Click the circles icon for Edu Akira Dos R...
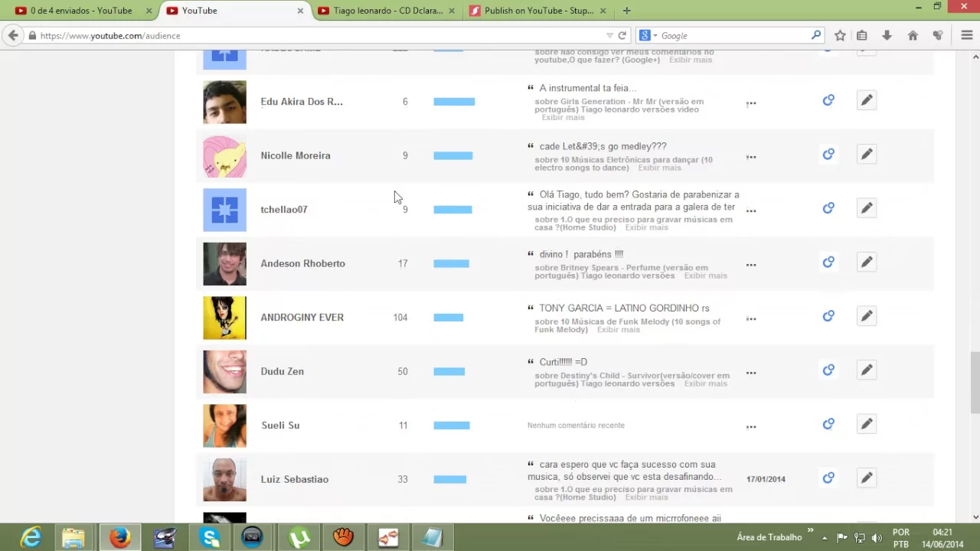The width and height of the screenshot is (980, 551). [x=828, y=100]
